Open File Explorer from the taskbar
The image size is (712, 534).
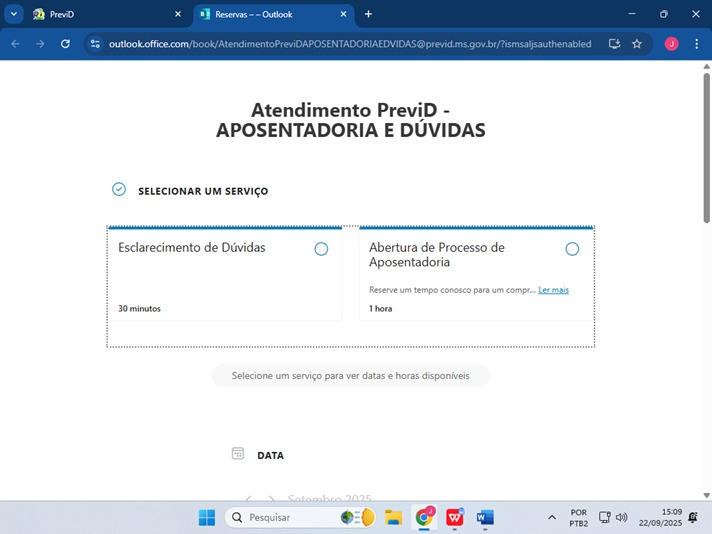(x=393, y=518)
